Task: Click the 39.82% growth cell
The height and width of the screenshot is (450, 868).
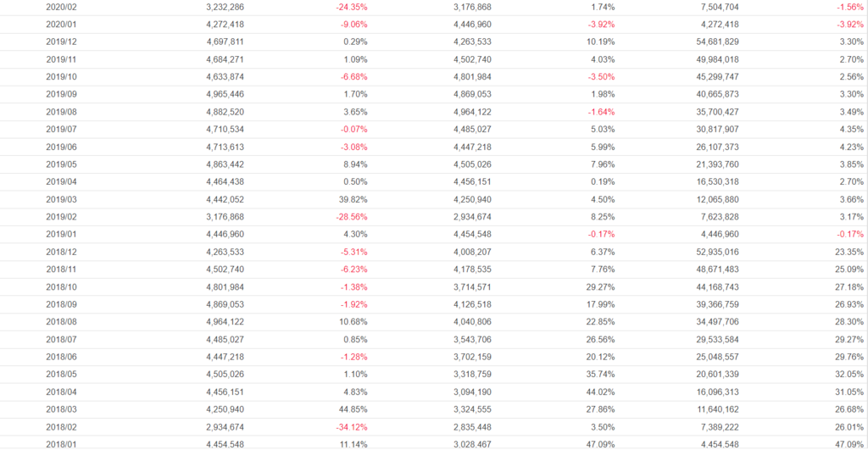Action: (351, 199)
